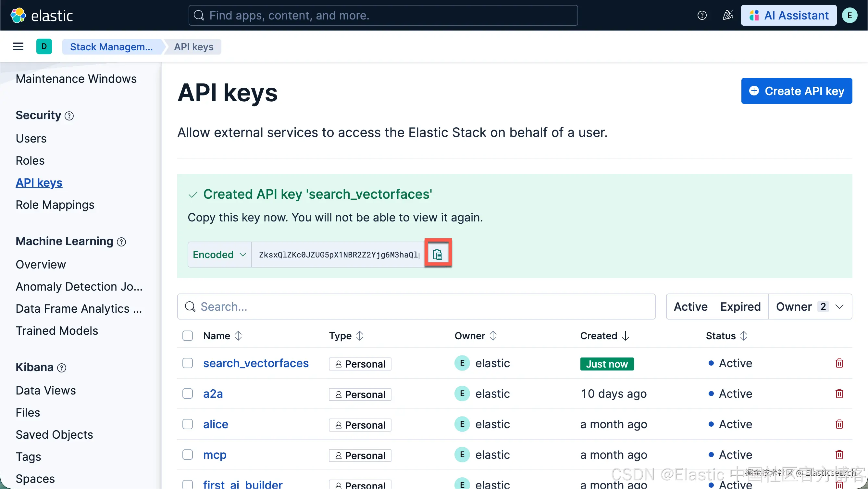Delete the a2a API key
This screenshot has width=868, height=489.
839,393
